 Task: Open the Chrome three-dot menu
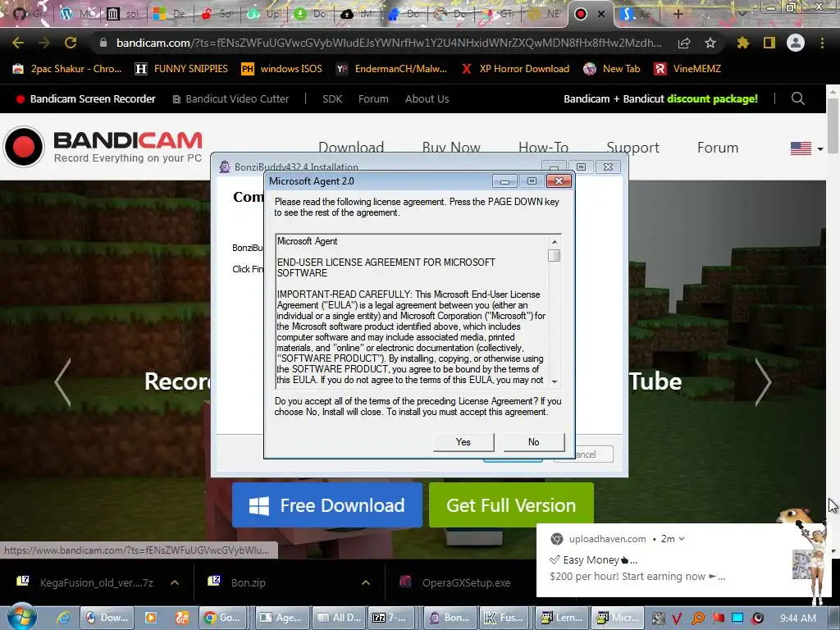tap(822, 43)
